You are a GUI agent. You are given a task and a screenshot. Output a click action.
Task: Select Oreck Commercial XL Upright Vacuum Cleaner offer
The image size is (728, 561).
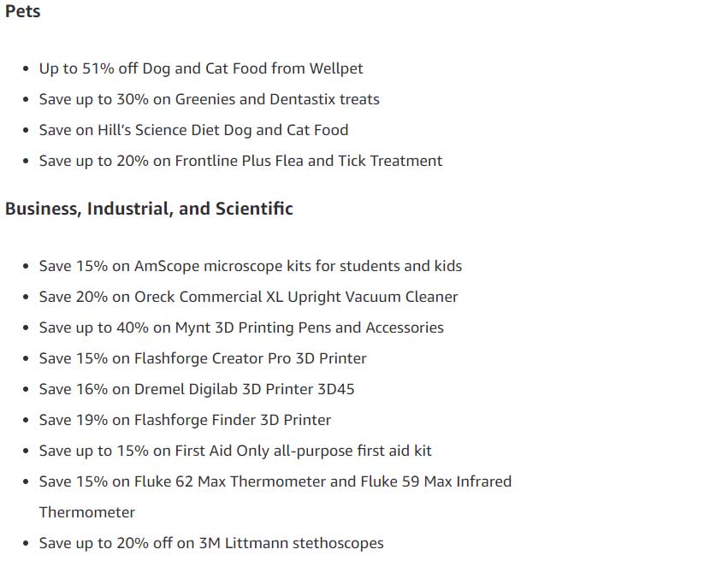[248, 297]
